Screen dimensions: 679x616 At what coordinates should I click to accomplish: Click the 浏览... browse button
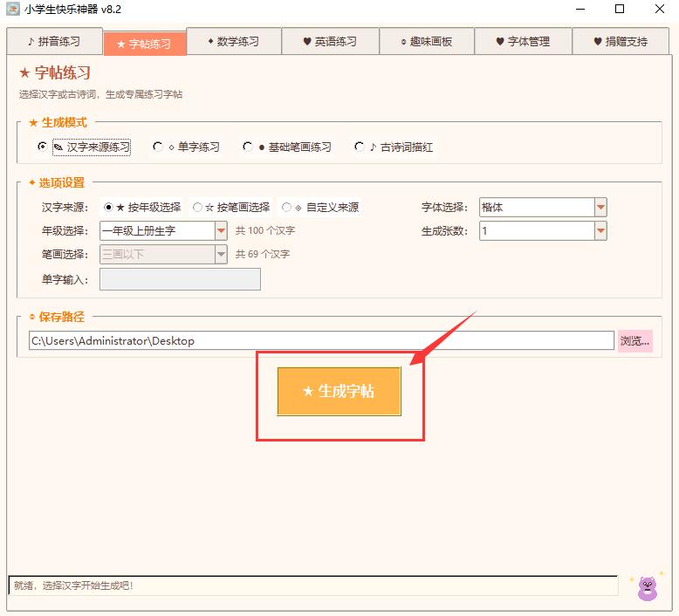(x=634, y=340)
